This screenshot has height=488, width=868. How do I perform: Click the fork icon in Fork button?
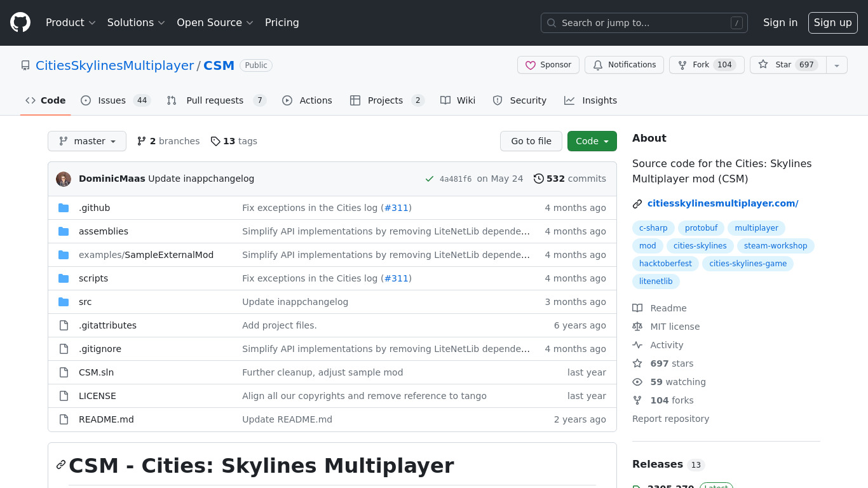(x=682, y=65)
